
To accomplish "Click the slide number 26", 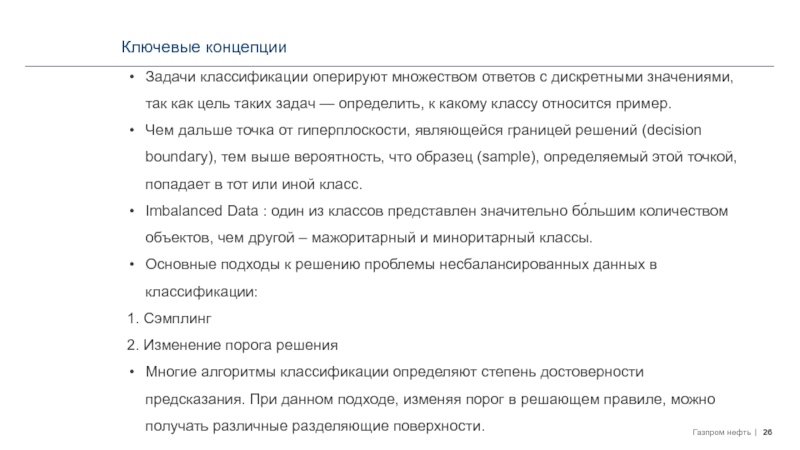I will click(x=768, y=432).
